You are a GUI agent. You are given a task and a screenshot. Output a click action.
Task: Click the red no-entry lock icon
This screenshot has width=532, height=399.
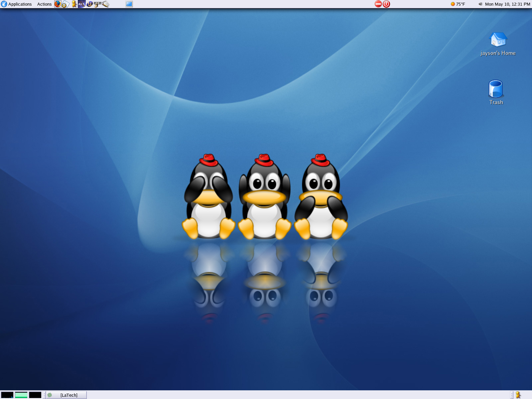(x=378, y=4)
